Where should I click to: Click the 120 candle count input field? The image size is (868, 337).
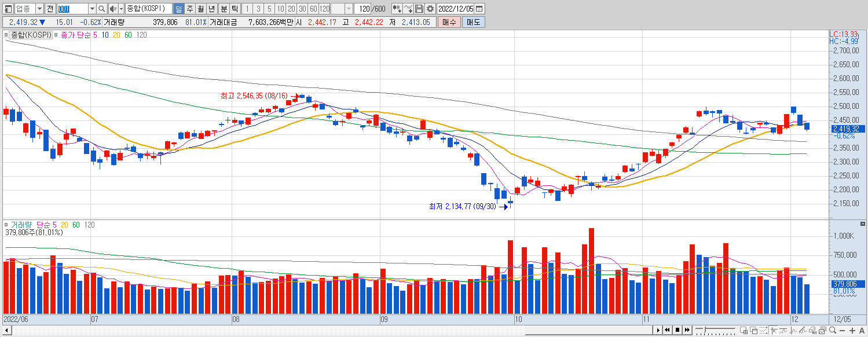pos(362,9)
